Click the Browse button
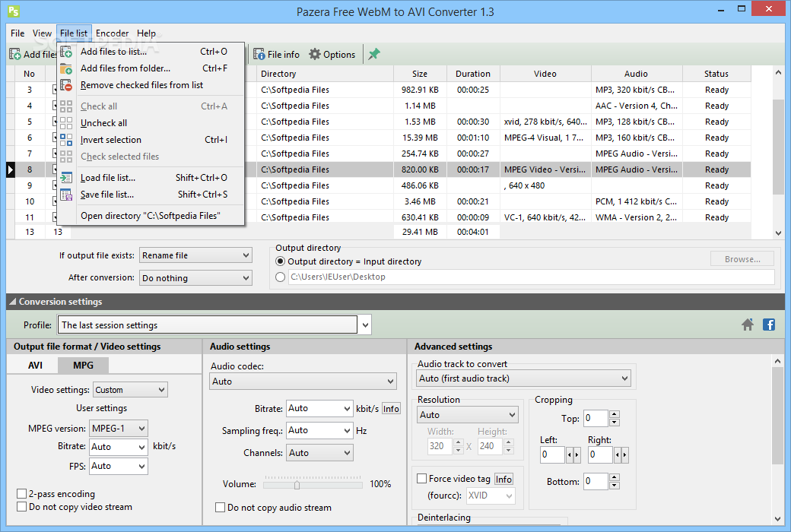 (x=742, y=259)
